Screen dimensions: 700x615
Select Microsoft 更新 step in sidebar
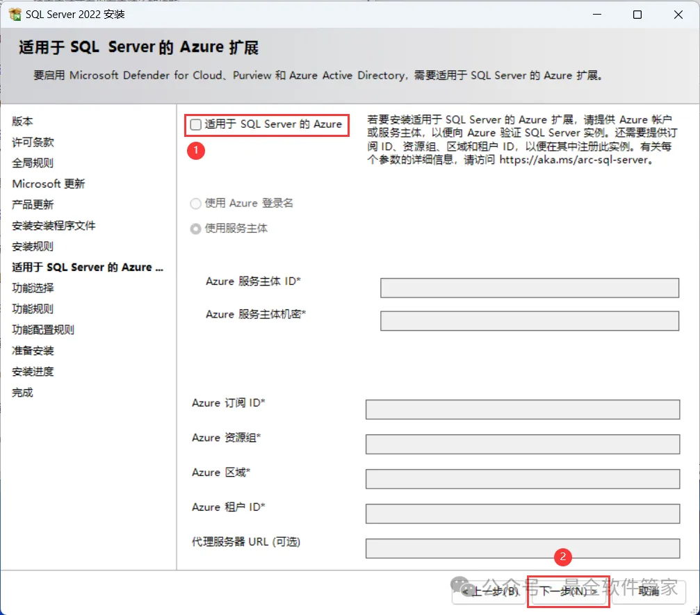tap(48, 184)
